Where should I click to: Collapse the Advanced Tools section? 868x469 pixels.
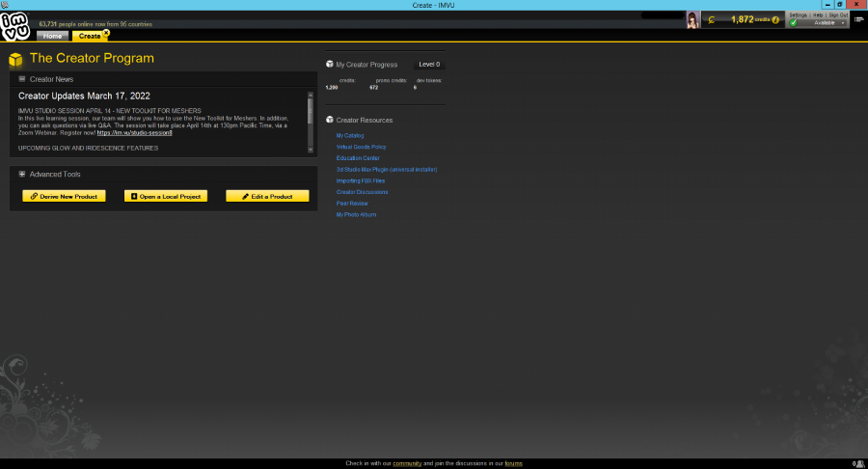point(22,174)
